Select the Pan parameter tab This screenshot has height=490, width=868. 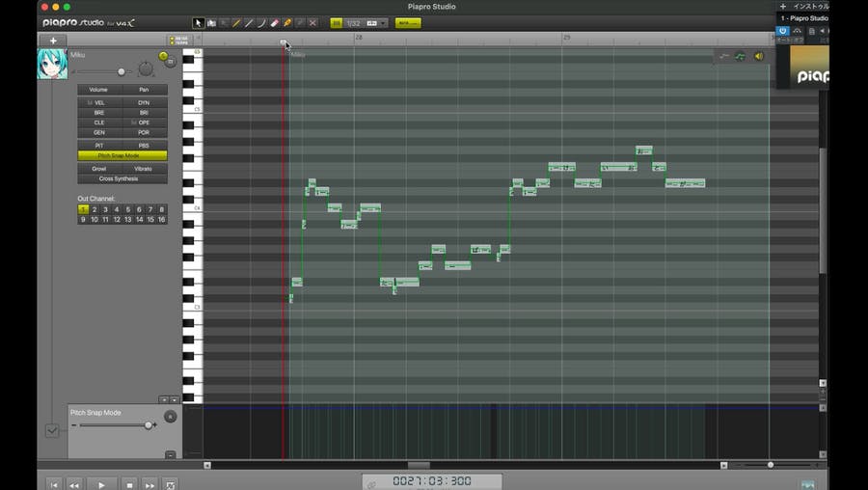(x=144, y=89)
